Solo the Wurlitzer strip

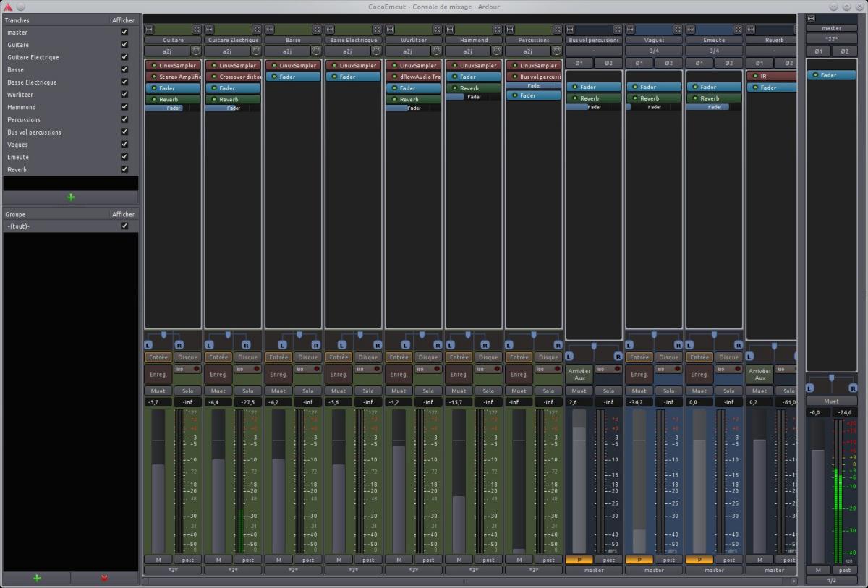[x=428, y=391]
